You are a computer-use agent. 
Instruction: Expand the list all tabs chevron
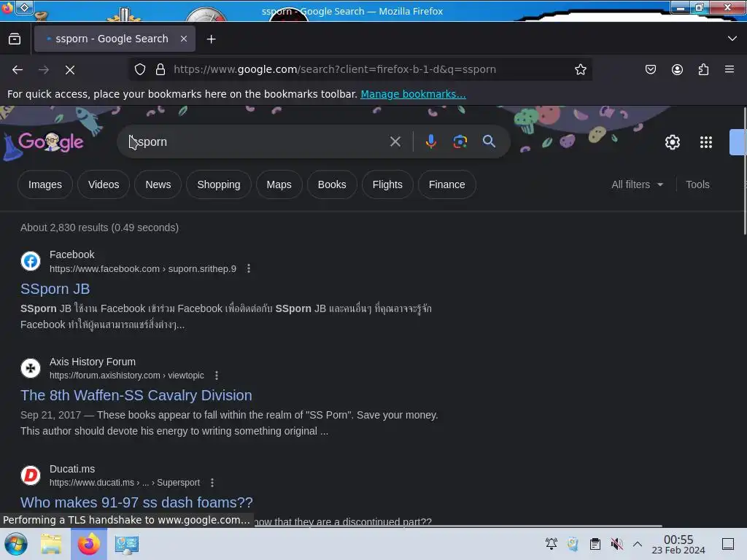[732, 39]
